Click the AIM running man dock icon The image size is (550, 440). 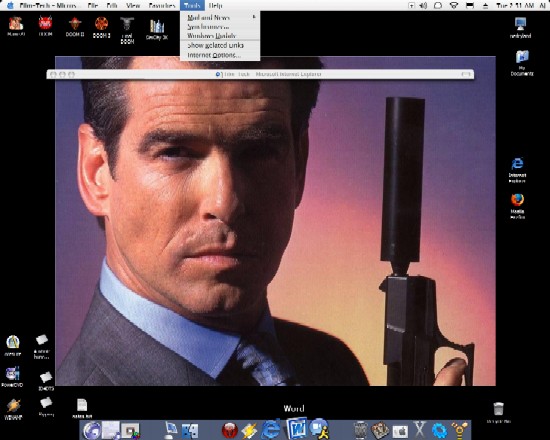coord(319,429)
